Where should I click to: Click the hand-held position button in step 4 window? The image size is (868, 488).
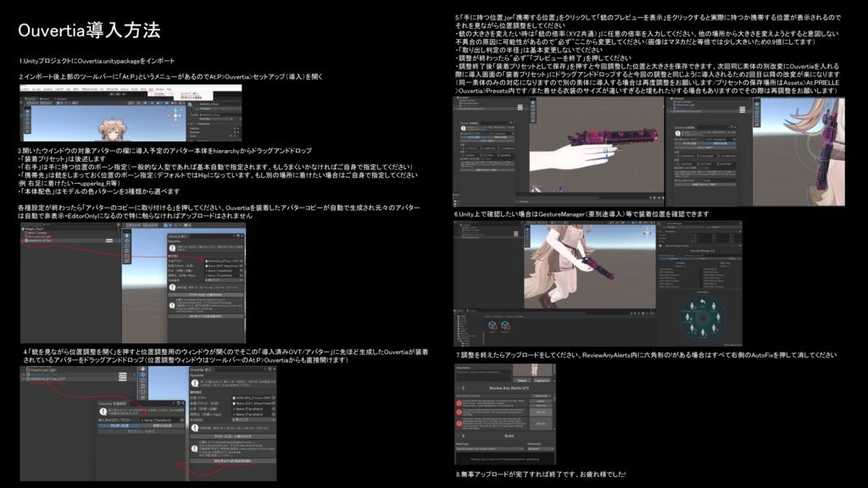[x=120, y=426]
